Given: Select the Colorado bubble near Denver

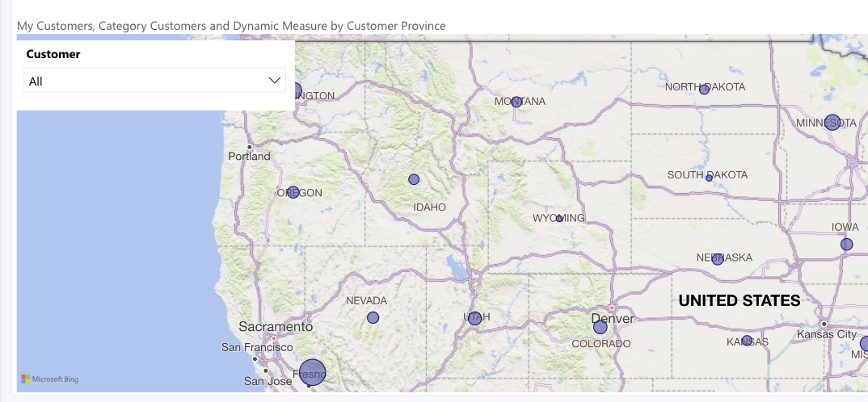Looking at the screenshot, I should click(600, 328).
